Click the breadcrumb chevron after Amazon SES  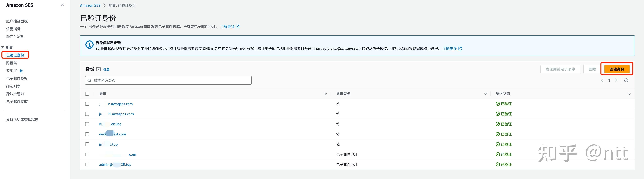click(x=104, y=5)
